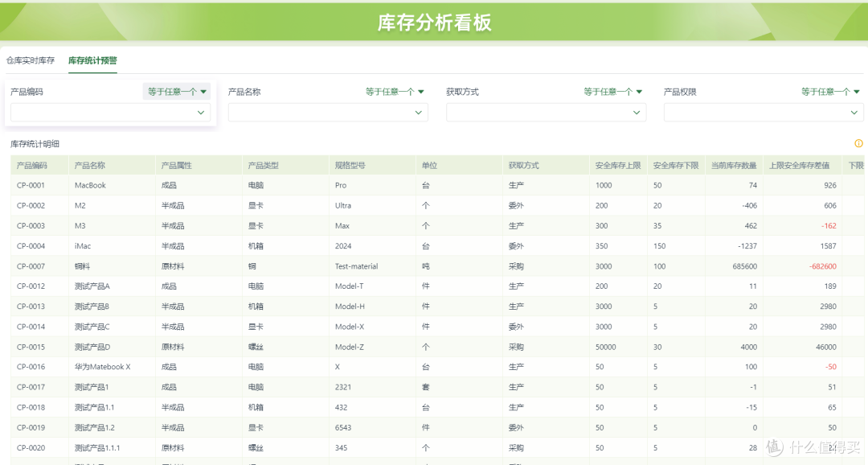Click the -1237 current stock value

747,246
